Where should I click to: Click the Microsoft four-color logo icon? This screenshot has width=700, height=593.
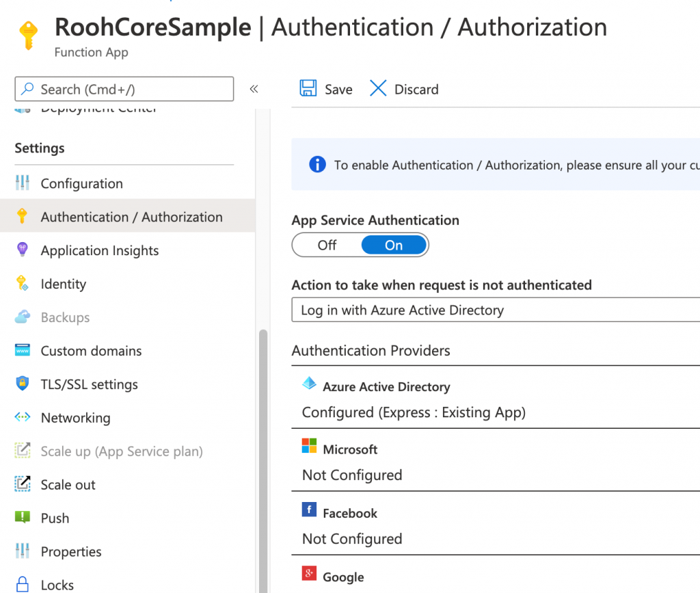[309, 446]
